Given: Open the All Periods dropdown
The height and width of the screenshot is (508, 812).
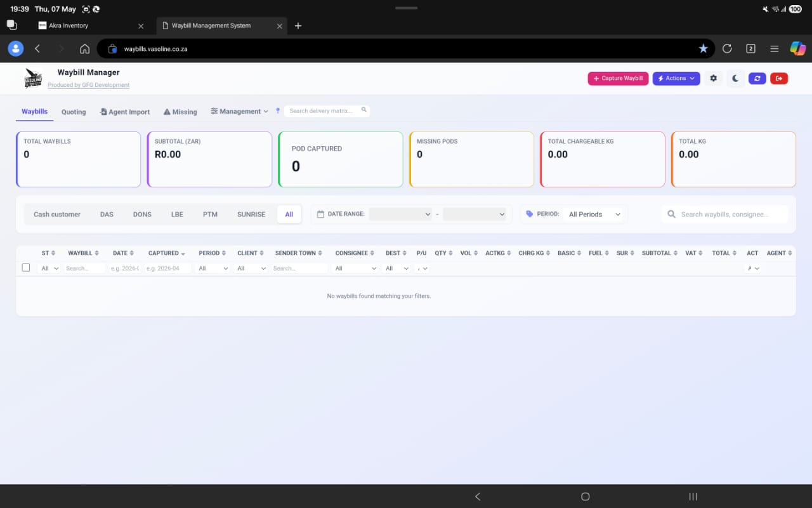Looking at the screenshot, I should pos(594,214).
